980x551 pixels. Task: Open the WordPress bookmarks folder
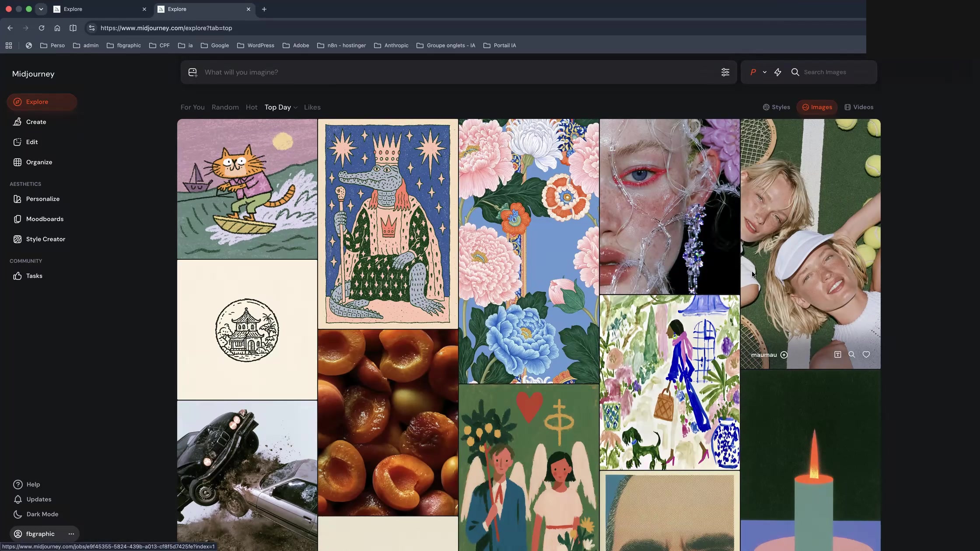255,45
